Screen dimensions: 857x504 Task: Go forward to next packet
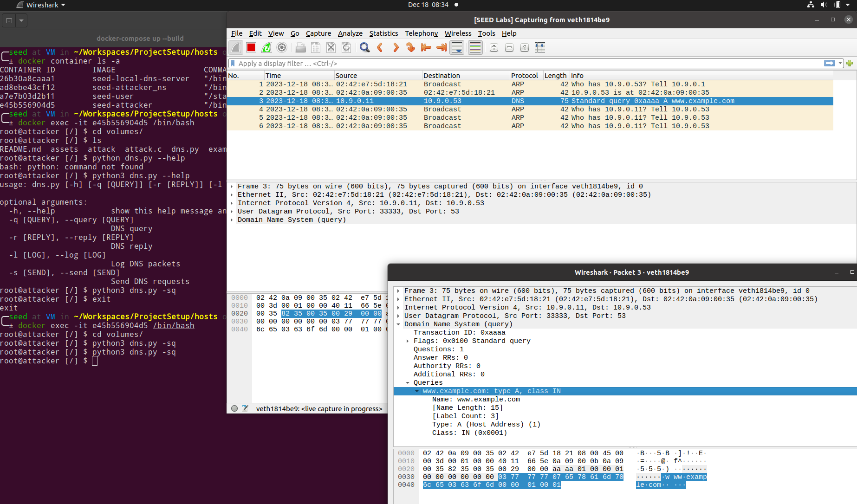(x=396, y=47)
